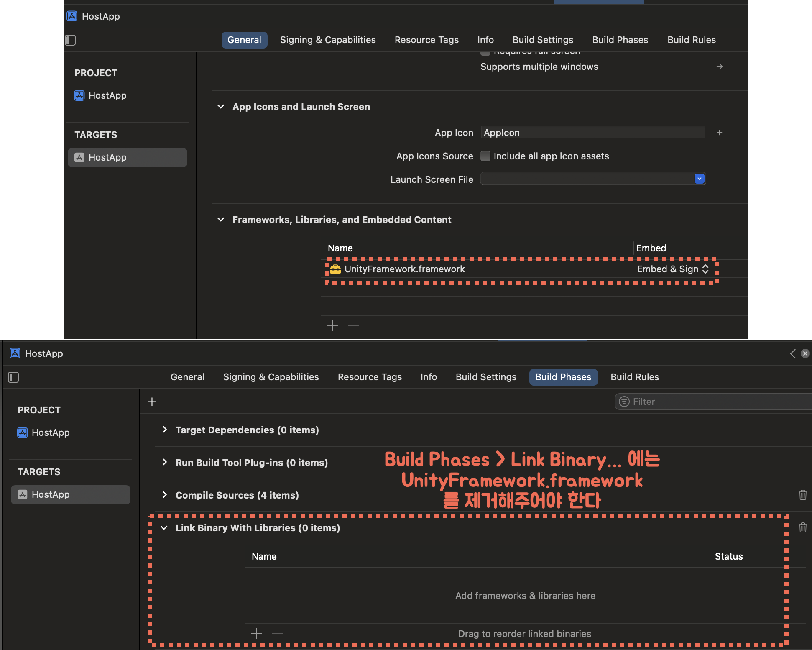Add framework with plus button under Frameworks list

[x=332, y=325]
